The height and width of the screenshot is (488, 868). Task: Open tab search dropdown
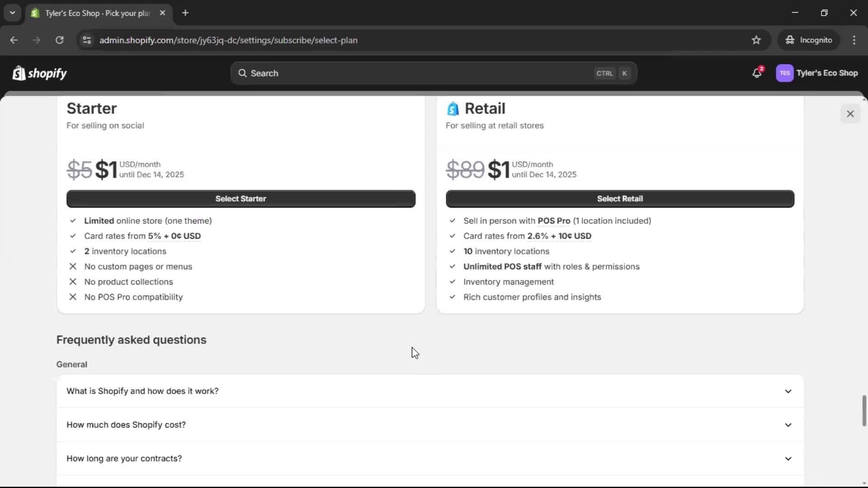12,13
